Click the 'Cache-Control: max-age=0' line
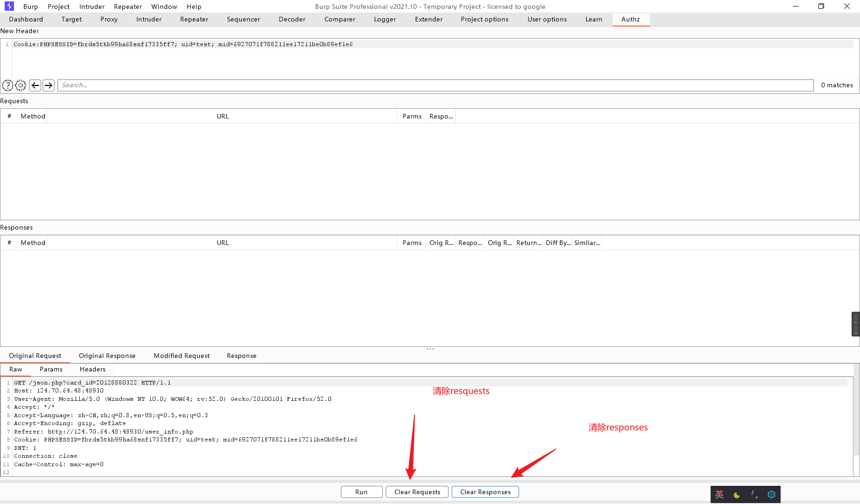 click(59, 464)
